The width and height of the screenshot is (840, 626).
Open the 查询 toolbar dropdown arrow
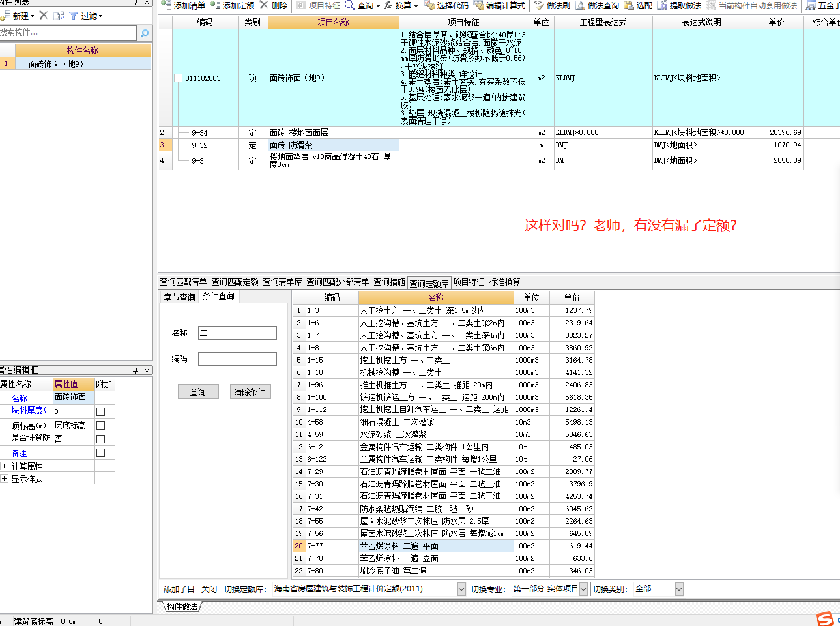[x=377, y=5]
